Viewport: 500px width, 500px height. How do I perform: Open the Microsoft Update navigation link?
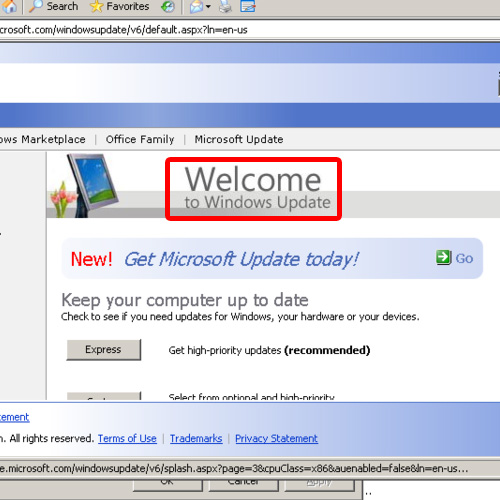[239, 139]
